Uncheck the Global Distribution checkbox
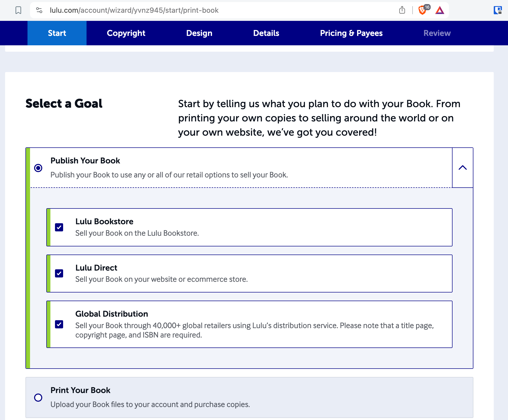The height and width of the screenshot is (420, 508). click(59, 324)
